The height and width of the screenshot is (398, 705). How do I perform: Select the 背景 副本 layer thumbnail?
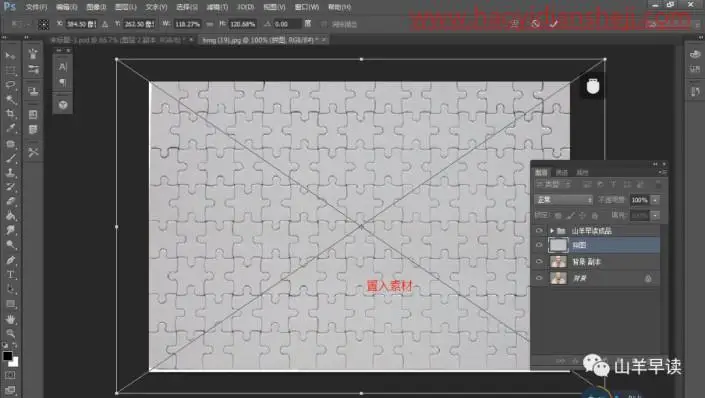[558, 262]
